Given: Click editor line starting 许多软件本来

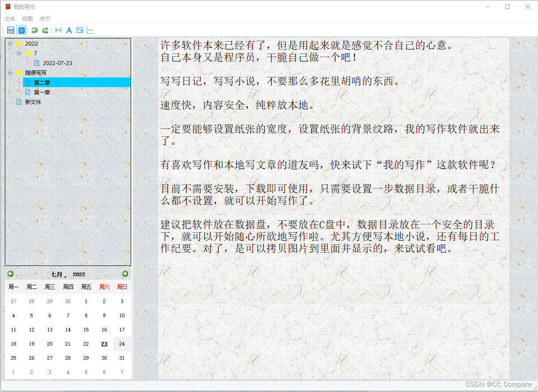Looking at the screenshot, I should (307, 45).
